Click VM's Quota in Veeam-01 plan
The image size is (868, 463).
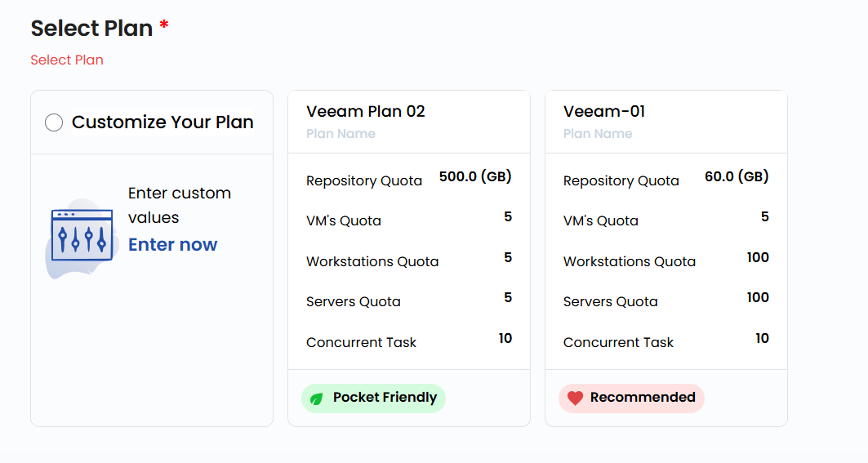pos(600,221)
